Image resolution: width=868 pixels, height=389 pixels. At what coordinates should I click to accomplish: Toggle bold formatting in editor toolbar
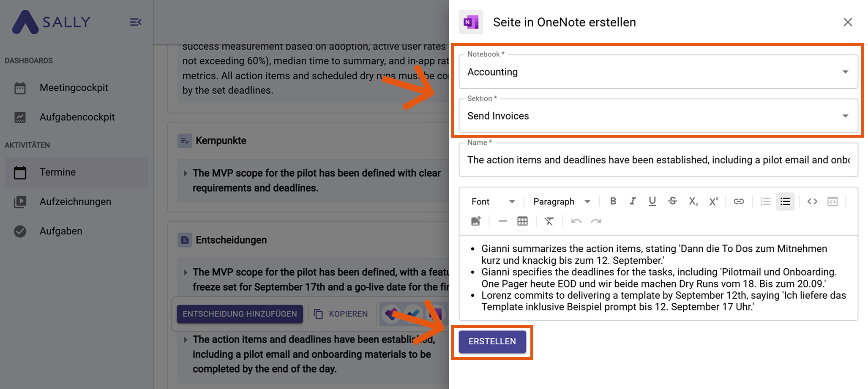point(613,201)
